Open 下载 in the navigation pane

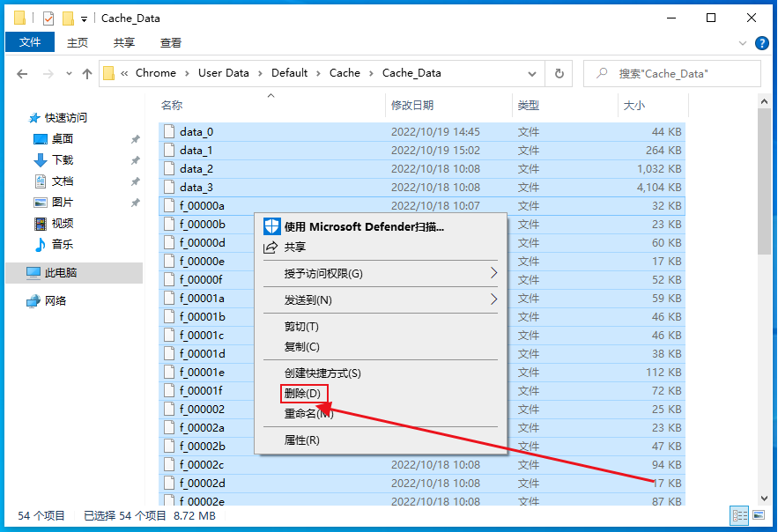pos(63,159)
